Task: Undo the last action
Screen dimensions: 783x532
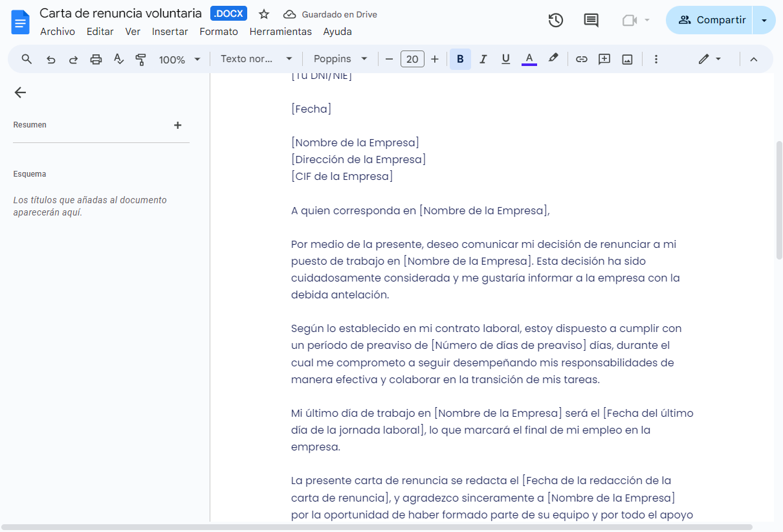Action: pos(51,59)
